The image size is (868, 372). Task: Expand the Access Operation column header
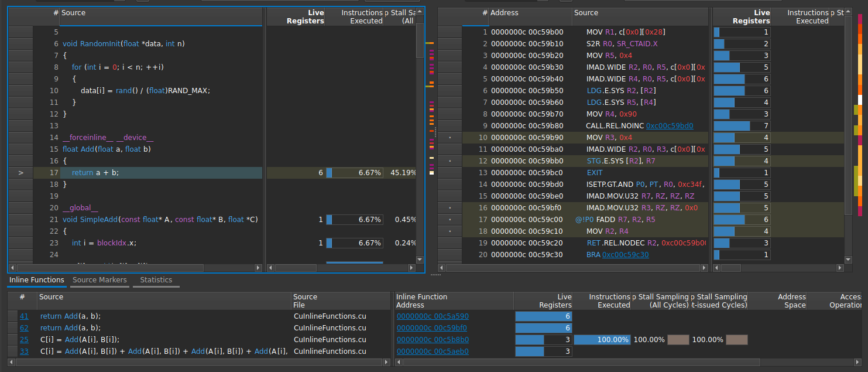[848, 300]
